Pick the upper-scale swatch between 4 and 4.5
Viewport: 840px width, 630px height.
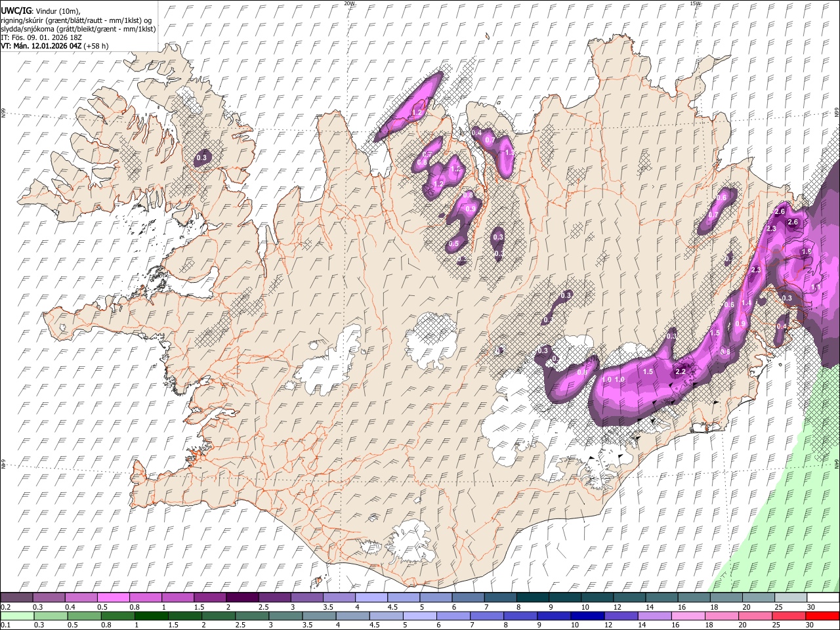click(x=371, y=597)
